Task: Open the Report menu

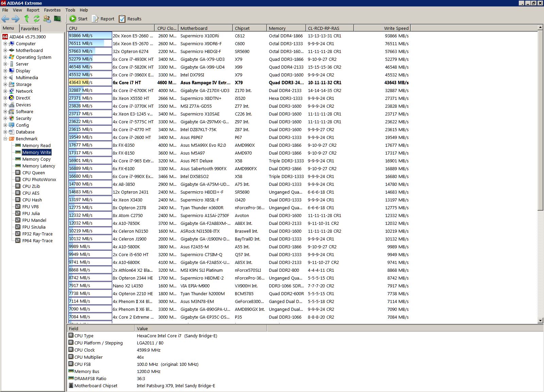Action: coord(33,10)
